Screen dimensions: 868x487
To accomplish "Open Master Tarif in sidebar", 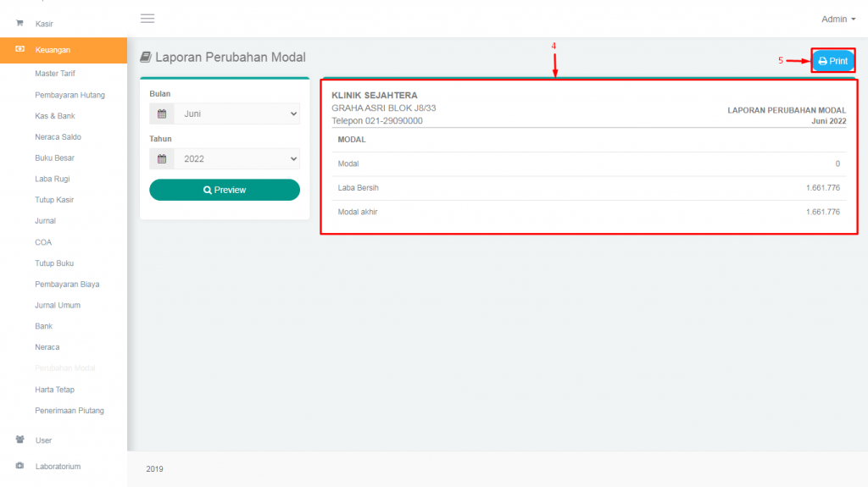I will [x=55, y=74].
